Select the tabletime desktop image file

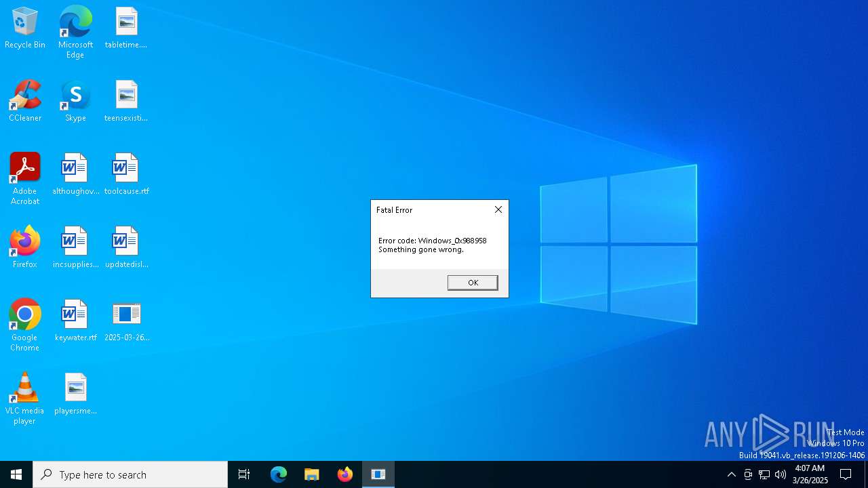[x=126, y=28]
